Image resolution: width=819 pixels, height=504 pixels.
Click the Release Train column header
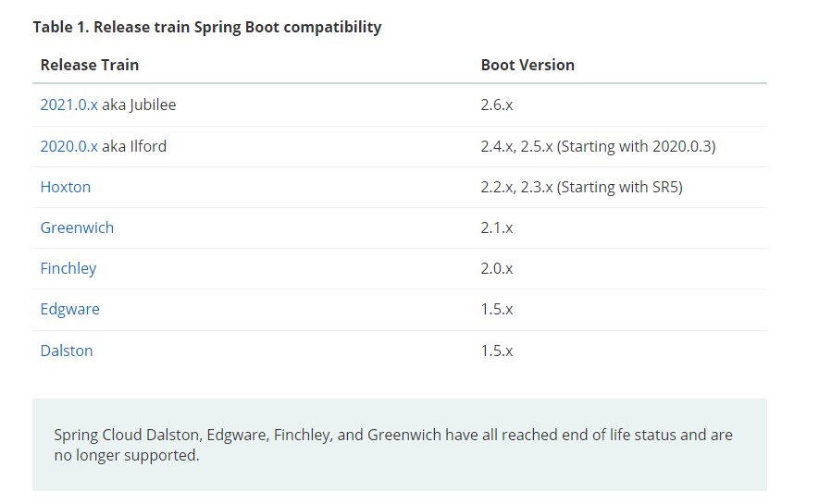click(90, 65)
